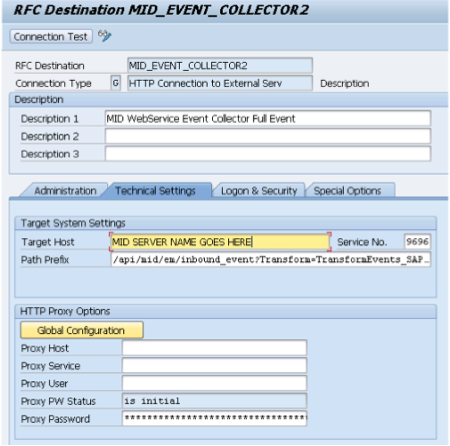Toggle display/change mode pencil-glasses icon

coord(104,36)
